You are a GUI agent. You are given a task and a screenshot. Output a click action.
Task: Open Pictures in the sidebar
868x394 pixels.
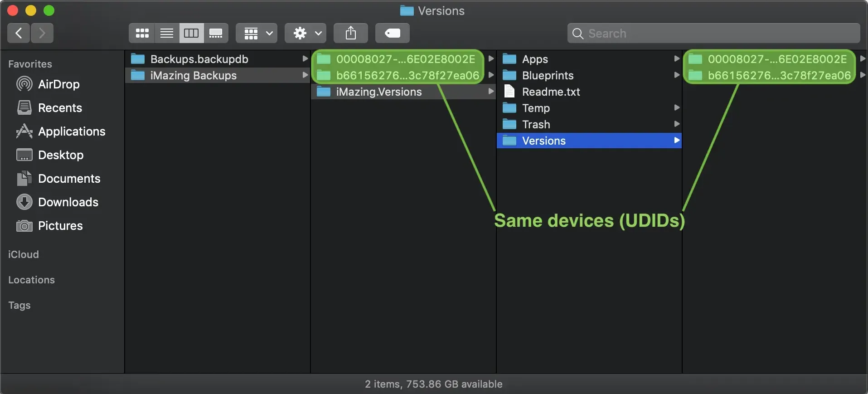[49, 225]
